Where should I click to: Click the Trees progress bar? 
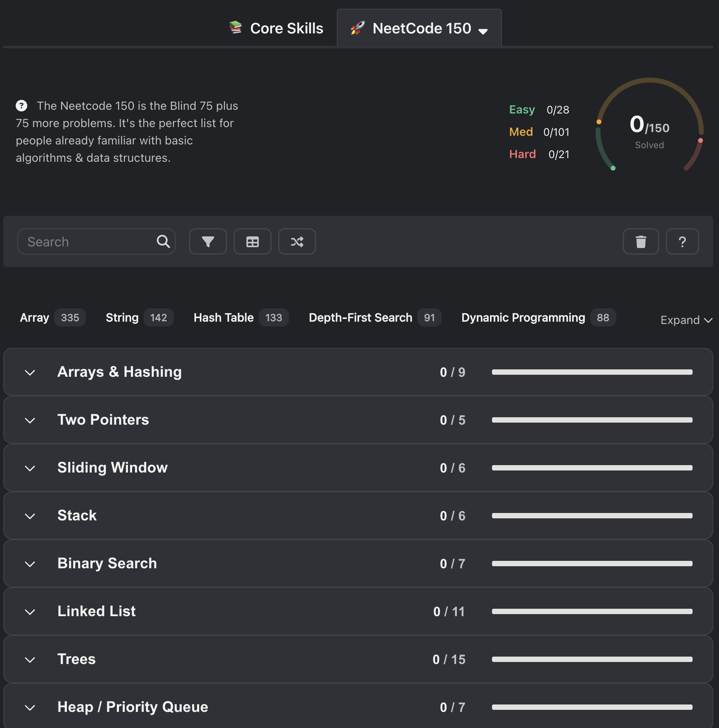click(x=592, y=659)
